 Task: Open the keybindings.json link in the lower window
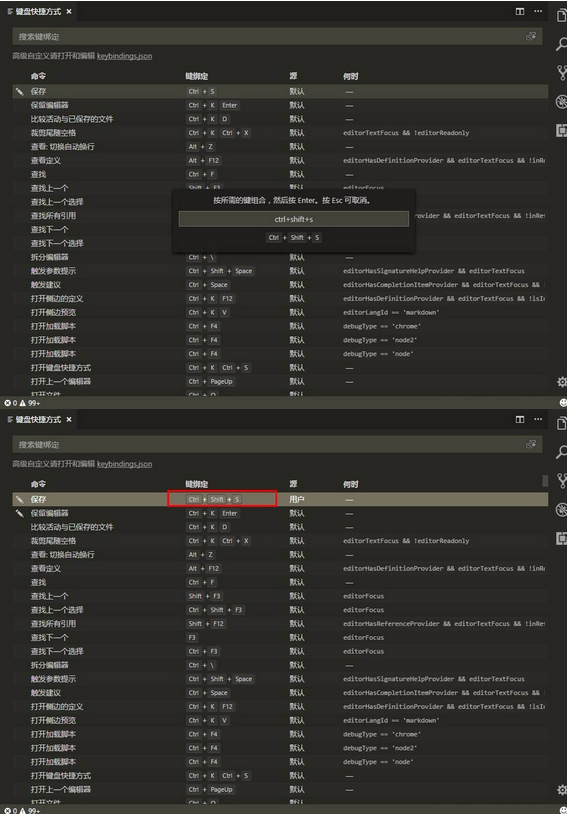(125, 464)
